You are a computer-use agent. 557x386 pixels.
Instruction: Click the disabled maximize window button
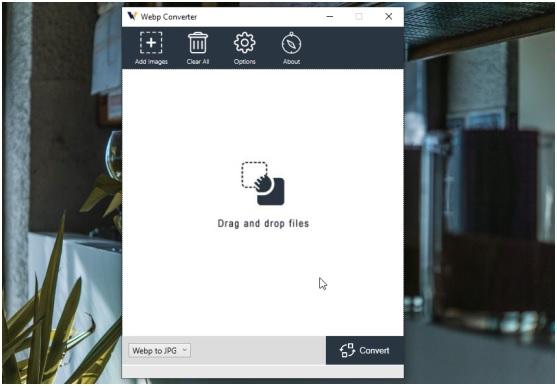tap(359, 17)
